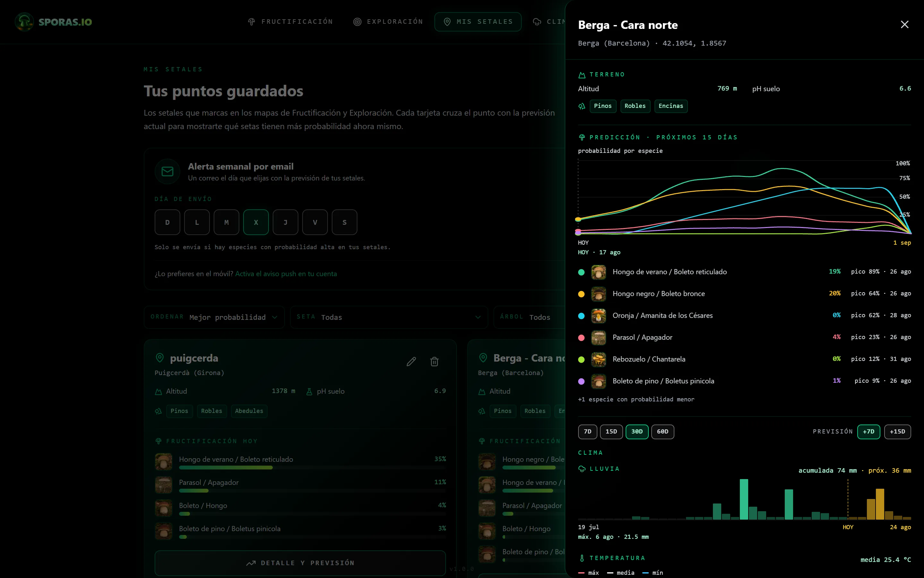The width and height of the screenshot is (924, 578).
Task: Click Hongo negro thumbnail in Berga card
Action: (487, 462)
